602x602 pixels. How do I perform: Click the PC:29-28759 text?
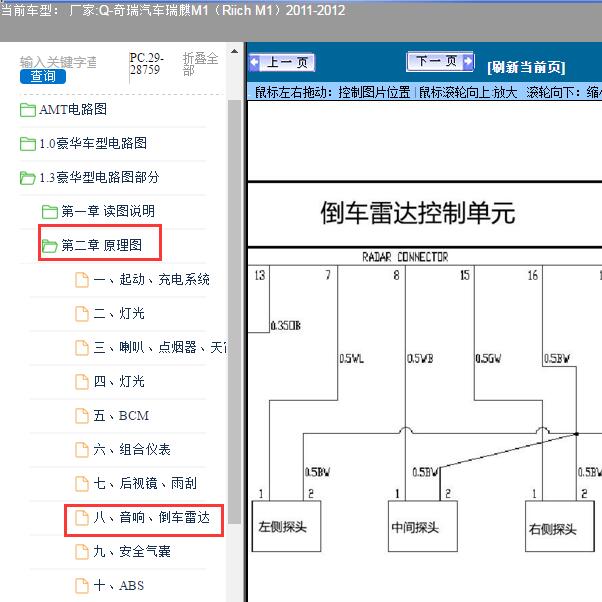click(146, 64)
